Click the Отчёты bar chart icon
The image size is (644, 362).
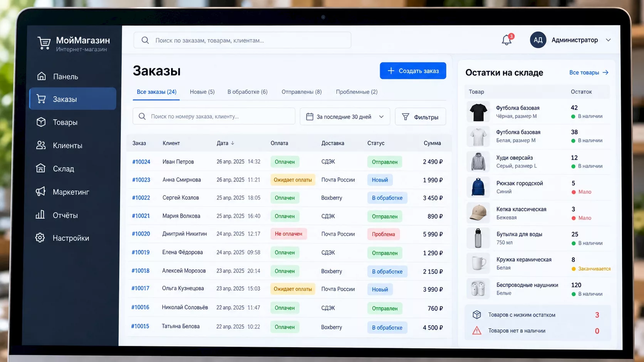click(40, 215)
